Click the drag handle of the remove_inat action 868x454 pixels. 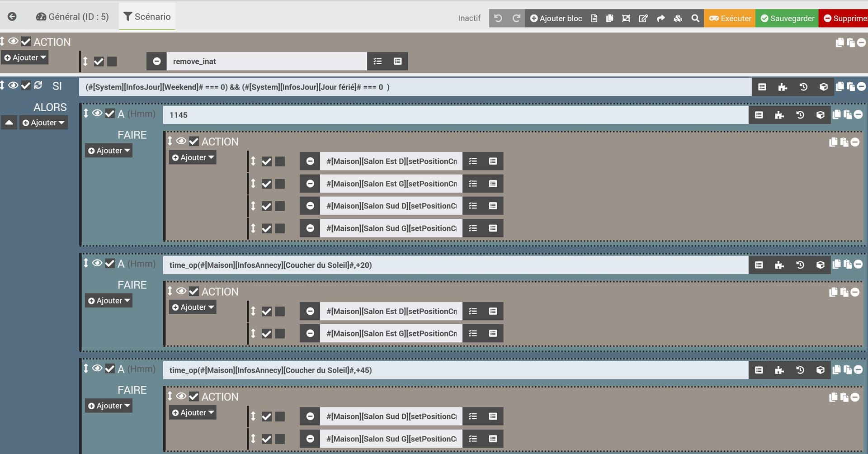pos(85,61)
